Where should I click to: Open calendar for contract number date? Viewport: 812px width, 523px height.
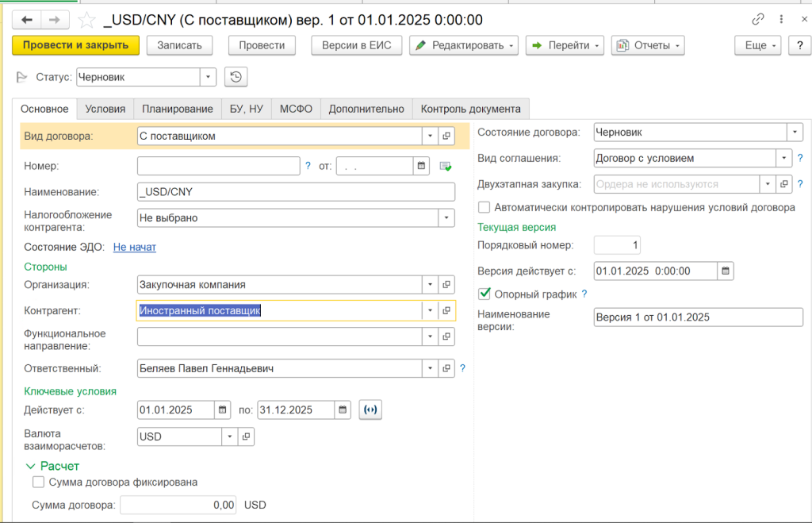[x=420, y=166]
